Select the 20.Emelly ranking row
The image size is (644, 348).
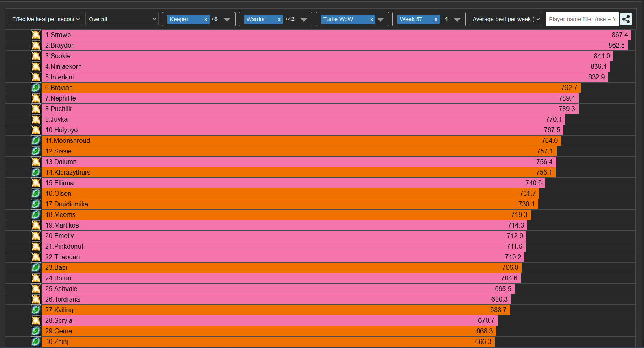(284, 236)
